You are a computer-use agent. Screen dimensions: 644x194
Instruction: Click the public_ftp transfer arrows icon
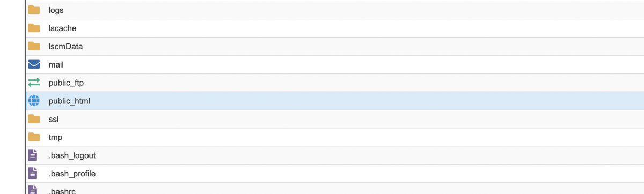34,83
